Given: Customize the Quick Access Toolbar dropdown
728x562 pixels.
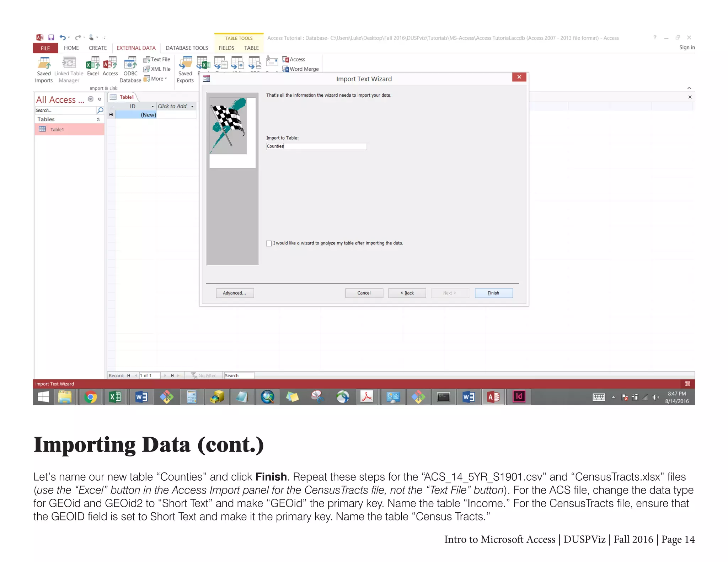Looking at the screenshot, I should [105, 37].
